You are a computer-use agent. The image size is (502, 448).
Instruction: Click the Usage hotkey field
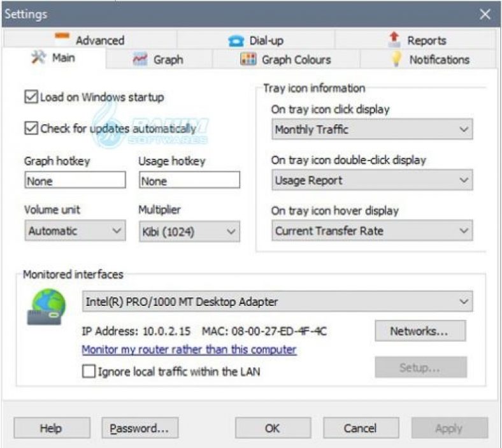click(x=189, y=180)
